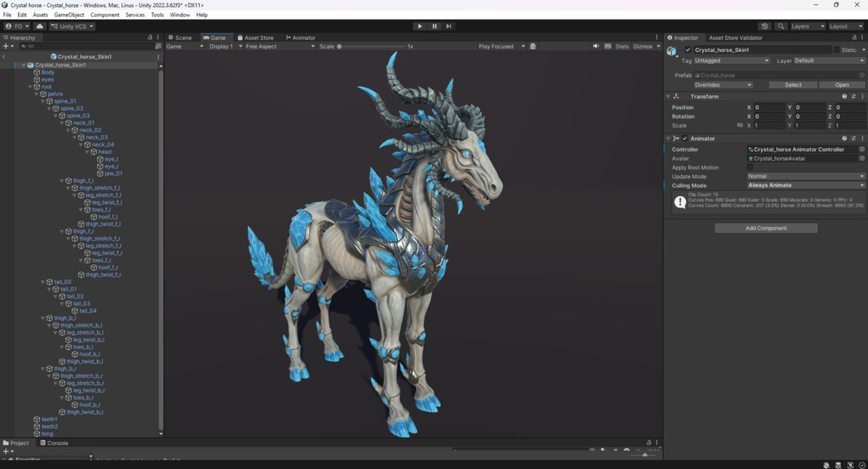Open the FO account dropdown
Viewport: 868px width, 469px height.
coord(17,26)
